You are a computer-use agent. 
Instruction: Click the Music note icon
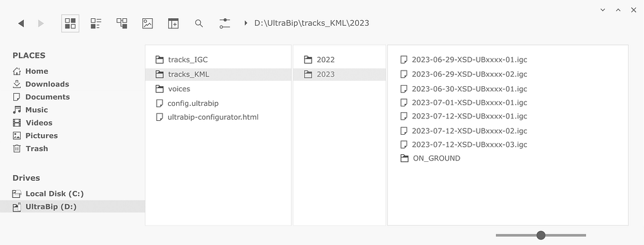click(16, 110)
